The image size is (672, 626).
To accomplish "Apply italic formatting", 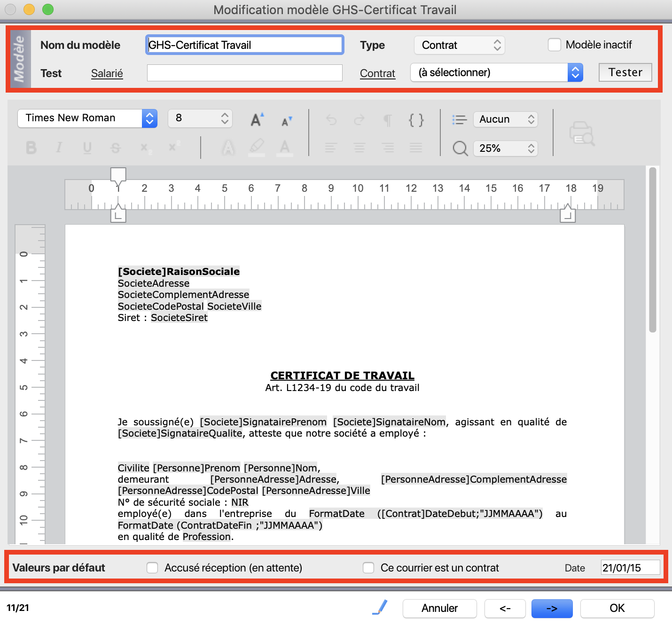I will tap(59, 148).
